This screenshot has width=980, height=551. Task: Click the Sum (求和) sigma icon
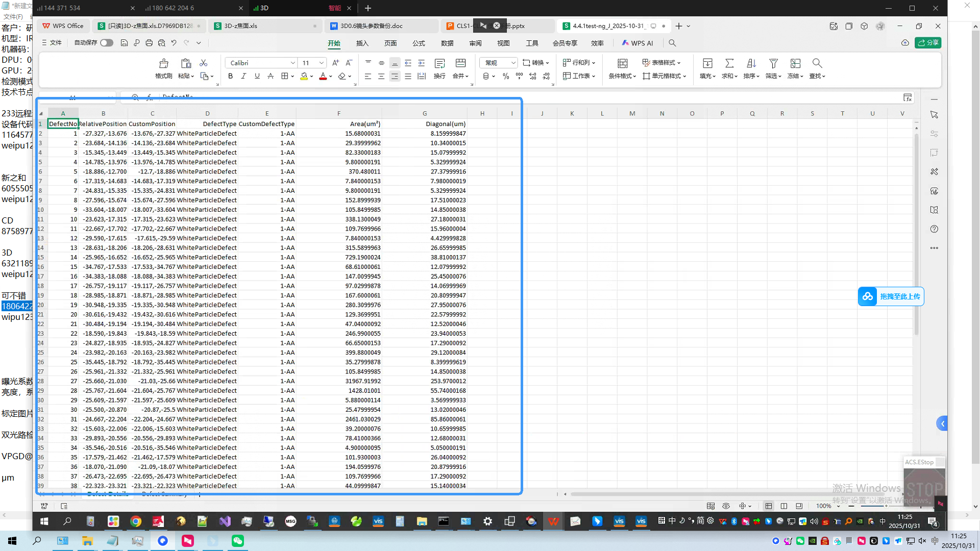coord(729,64)
